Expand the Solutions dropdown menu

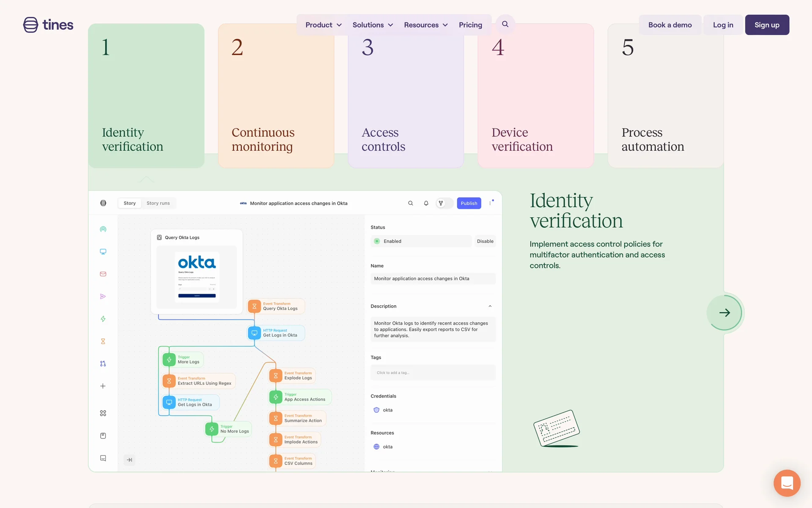pyautogui.click(x=373, y=25)
